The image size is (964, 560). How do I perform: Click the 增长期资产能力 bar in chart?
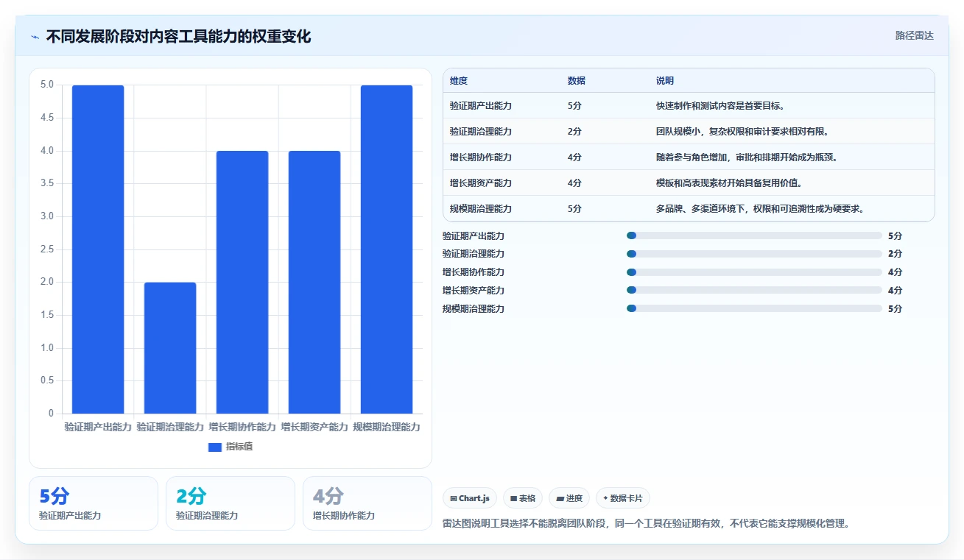[x=314, y=283]
